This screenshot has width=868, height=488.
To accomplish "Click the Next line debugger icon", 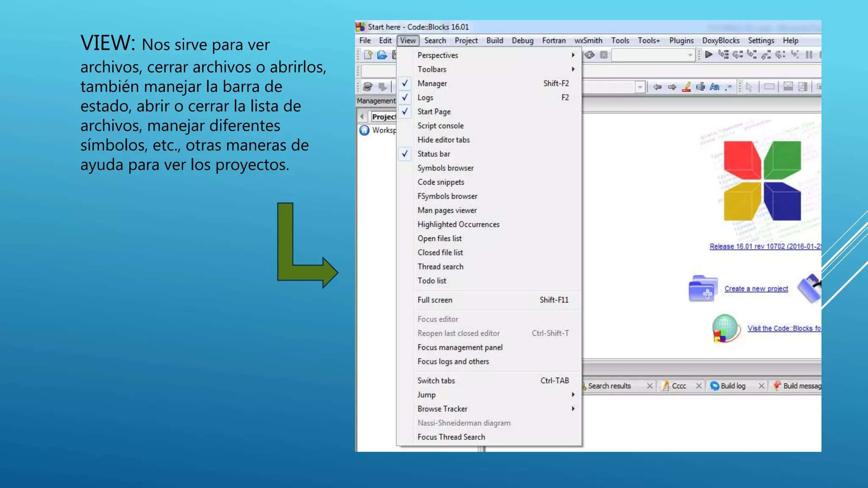I will [738, 55].
